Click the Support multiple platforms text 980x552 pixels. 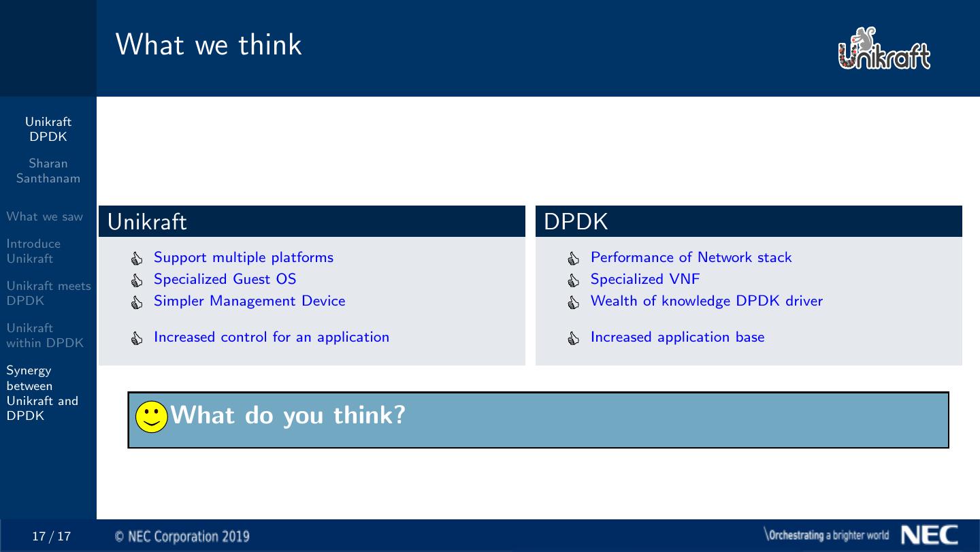(244, 258)
